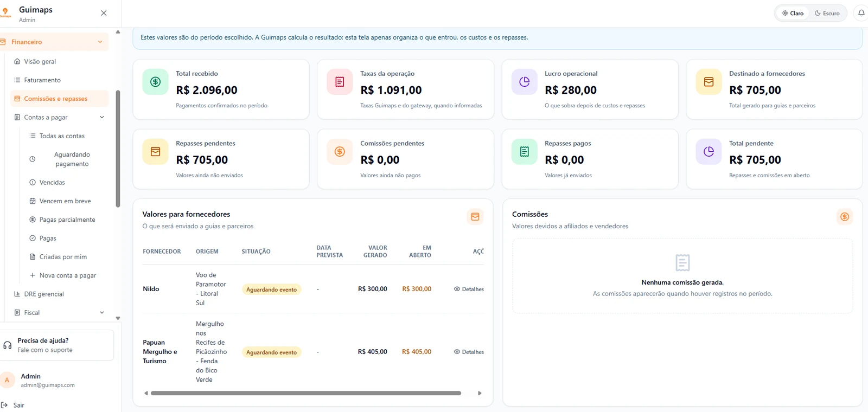Click table scroll right arrow
Viewport: 868px width, 412px height.
[480, 394]
